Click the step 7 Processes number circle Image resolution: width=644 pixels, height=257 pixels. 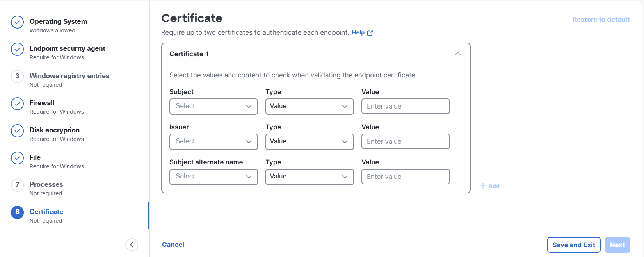click(17, 185)
